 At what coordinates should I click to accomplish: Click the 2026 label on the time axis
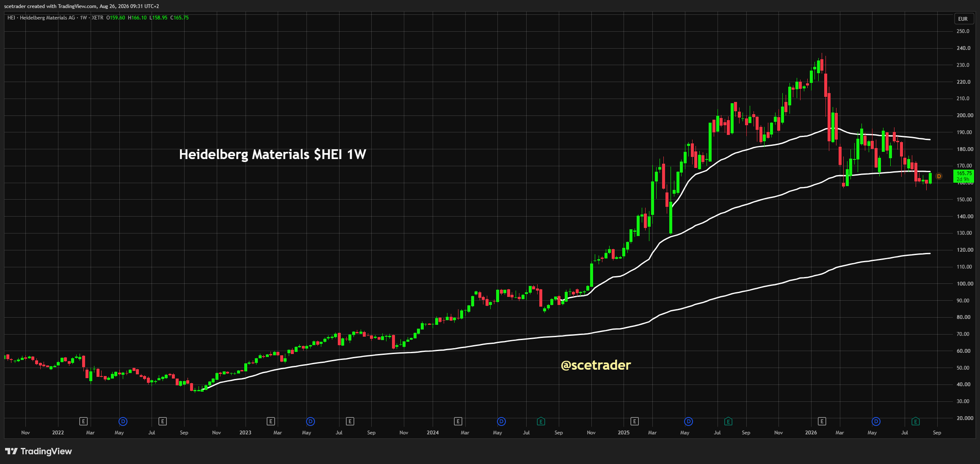tap(811, 433)
